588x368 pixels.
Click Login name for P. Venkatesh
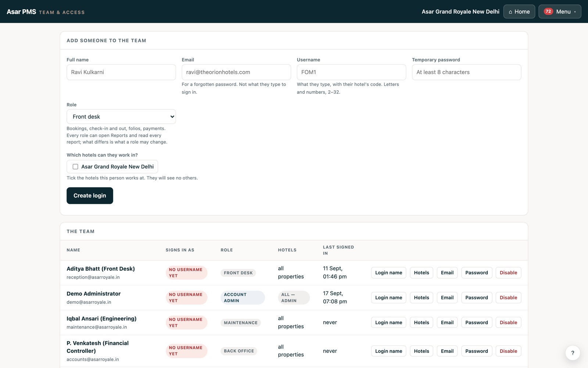[x=388, y=351]
